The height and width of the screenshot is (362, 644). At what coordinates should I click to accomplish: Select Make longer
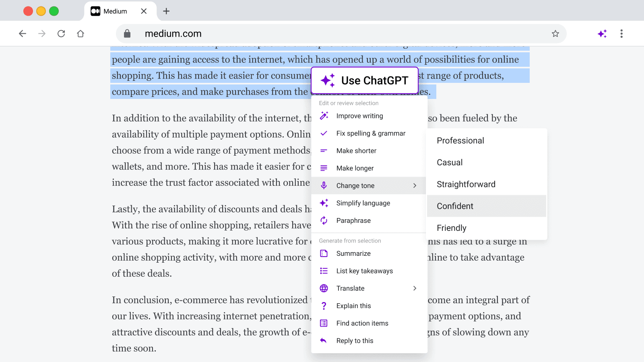coord(369,168)
